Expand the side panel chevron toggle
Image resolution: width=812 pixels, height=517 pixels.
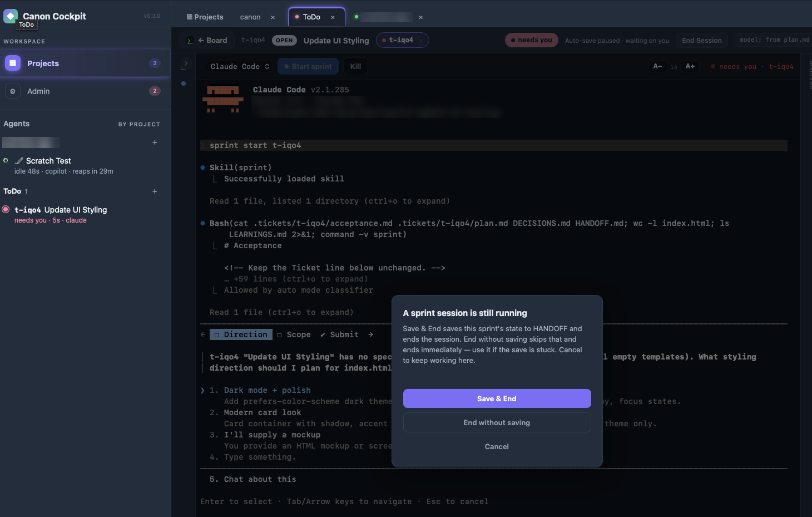(185, 64)
